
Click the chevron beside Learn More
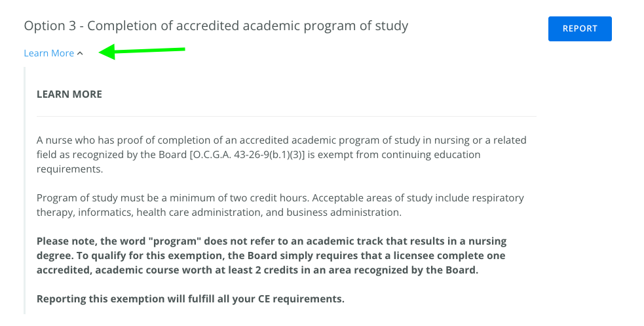pyautogui.click(x=80, y=54)
